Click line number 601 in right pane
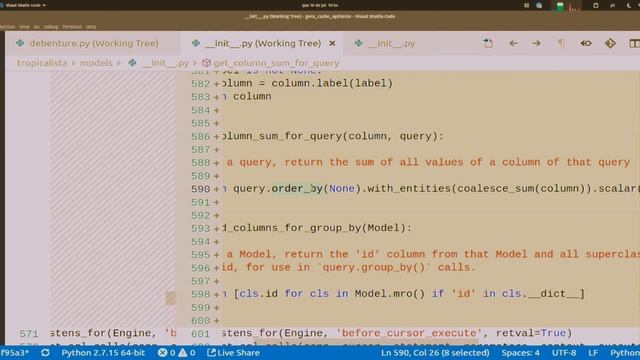This screenshot has height=360, width=640. pos(200,333)
